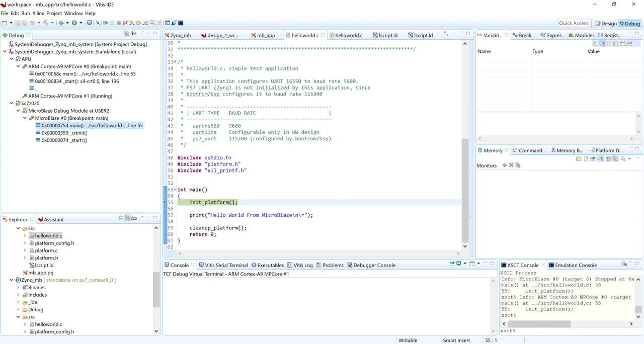Open the Run button dropdown arrow
The width and height of the screenshot is (644, 344).
80,23
